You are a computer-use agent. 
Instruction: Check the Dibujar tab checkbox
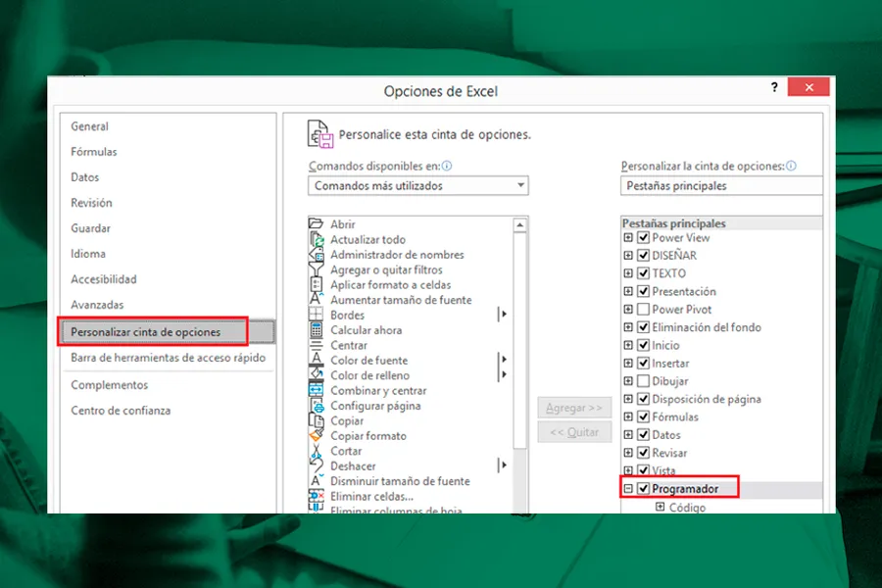pyautogui.click(x=644, y=381)
